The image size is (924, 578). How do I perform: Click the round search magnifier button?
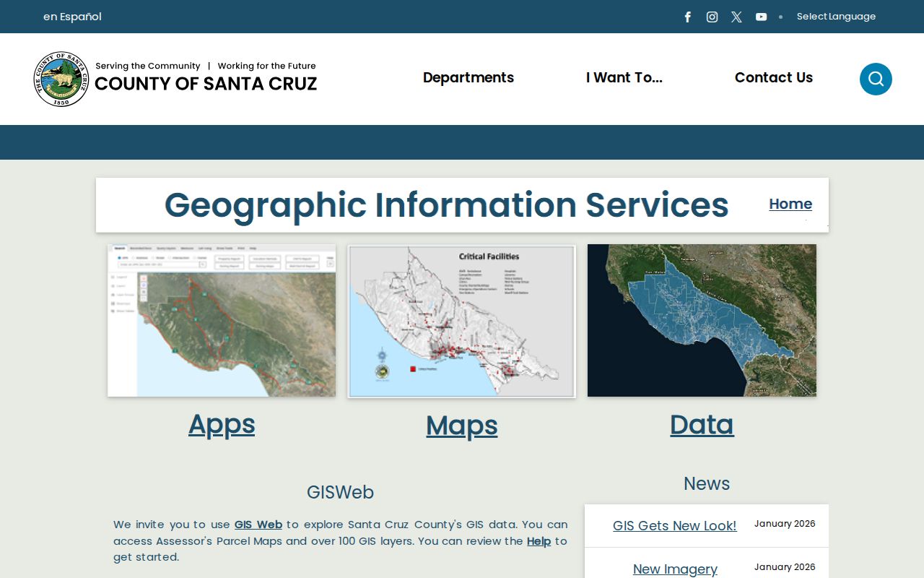[876, 79]
